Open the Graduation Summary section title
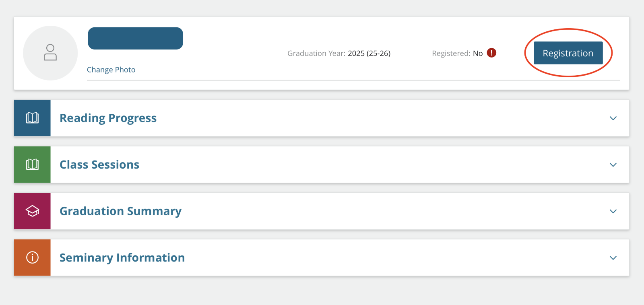The height and width of the screenshot is (305, 644). (120, 211)
